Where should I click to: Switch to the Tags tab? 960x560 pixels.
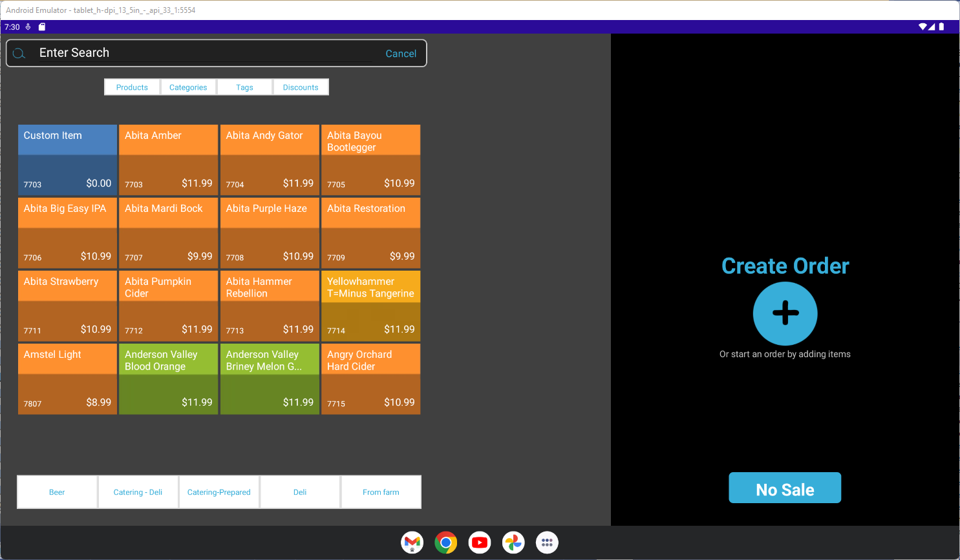tap(244, 87)
